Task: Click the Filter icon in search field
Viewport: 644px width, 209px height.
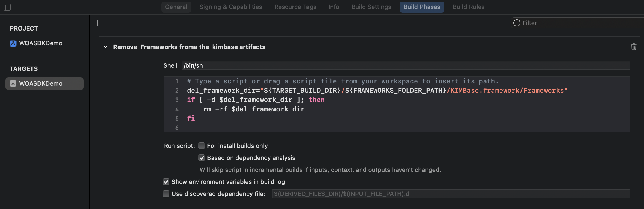Action: point(517,23)
